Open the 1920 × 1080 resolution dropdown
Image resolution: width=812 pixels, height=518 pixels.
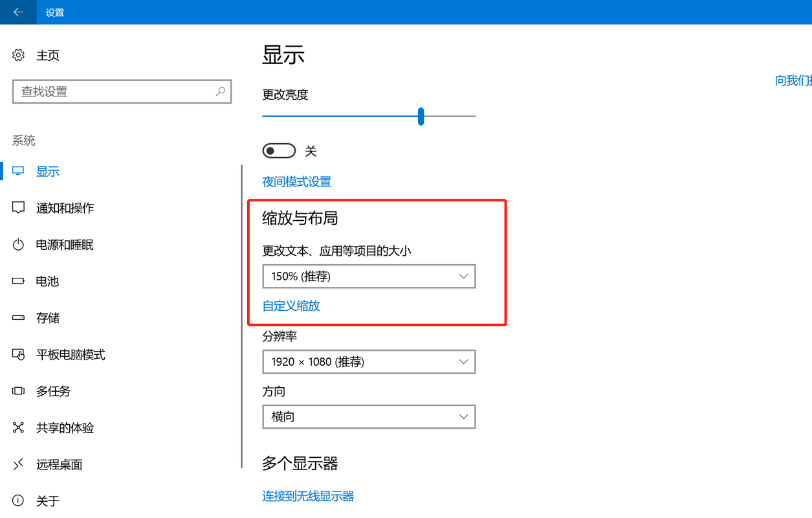369,362
